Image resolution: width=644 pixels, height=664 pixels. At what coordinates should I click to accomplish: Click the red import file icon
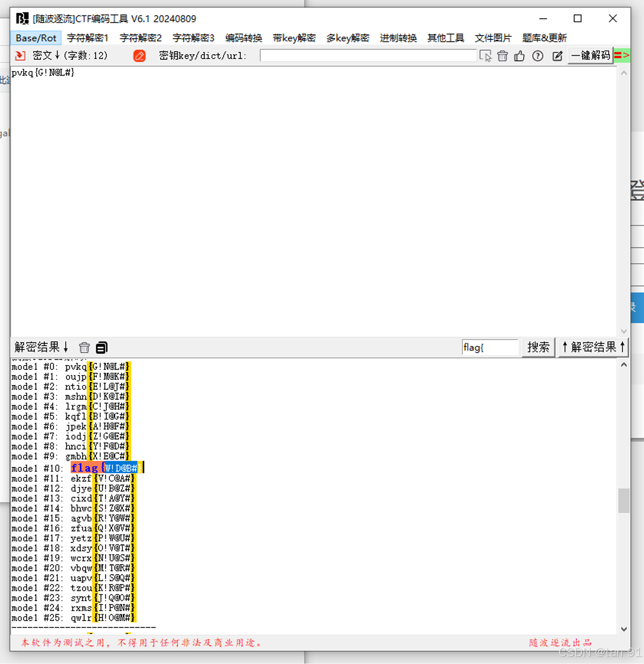coord(20,56)
